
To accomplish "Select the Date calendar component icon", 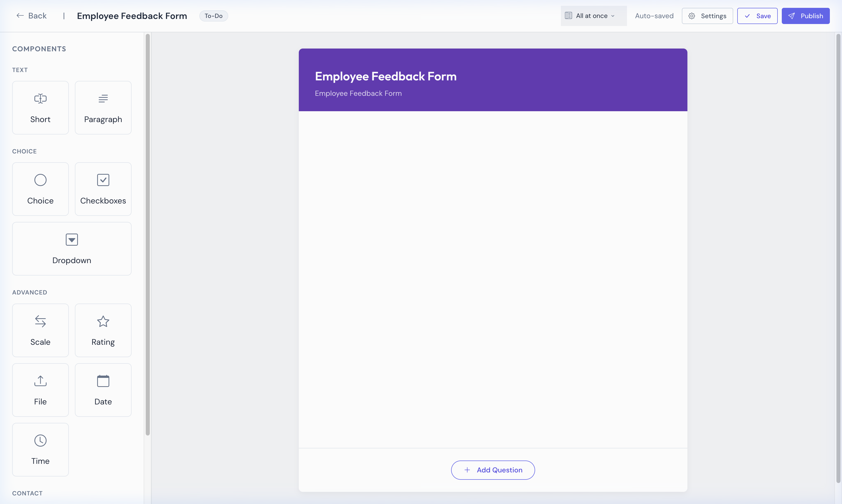I will point(103,381).
